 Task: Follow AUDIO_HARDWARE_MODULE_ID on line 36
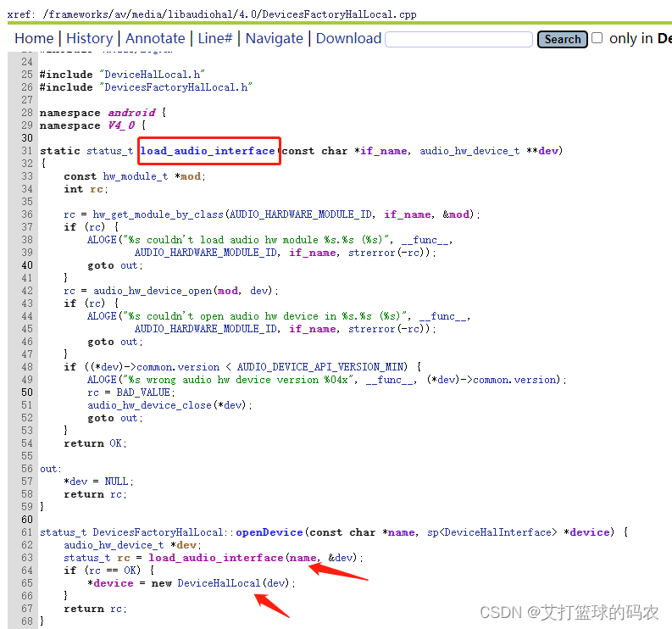tap(301, 214)
